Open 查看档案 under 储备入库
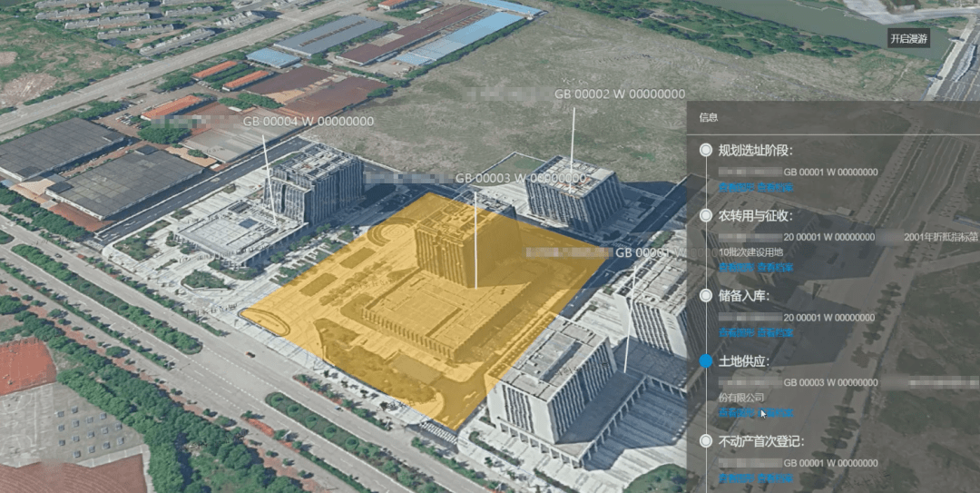The height and width of the screenshot is (493, 980). 775,332
